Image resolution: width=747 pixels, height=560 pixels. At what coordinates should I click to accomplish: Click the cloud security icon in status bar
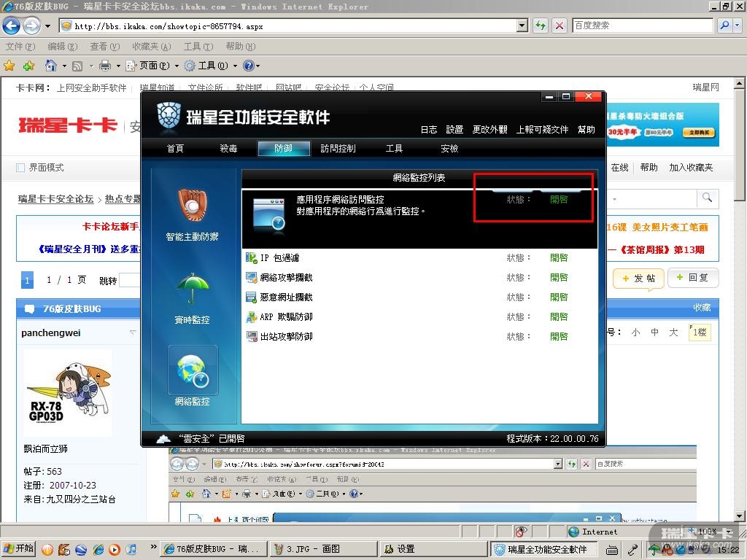coord(163,438)
